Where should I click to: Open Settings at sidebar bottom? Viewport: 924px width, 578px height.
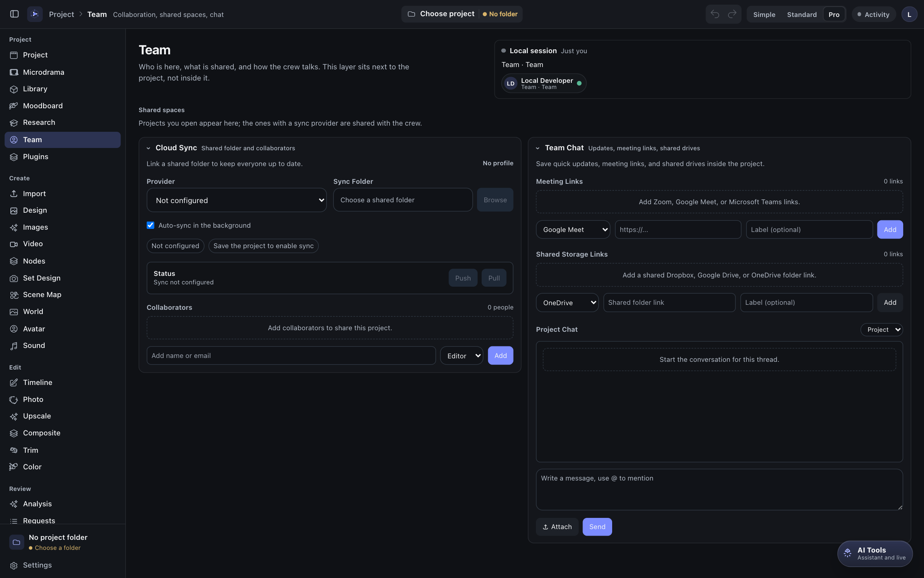point(62,565)
